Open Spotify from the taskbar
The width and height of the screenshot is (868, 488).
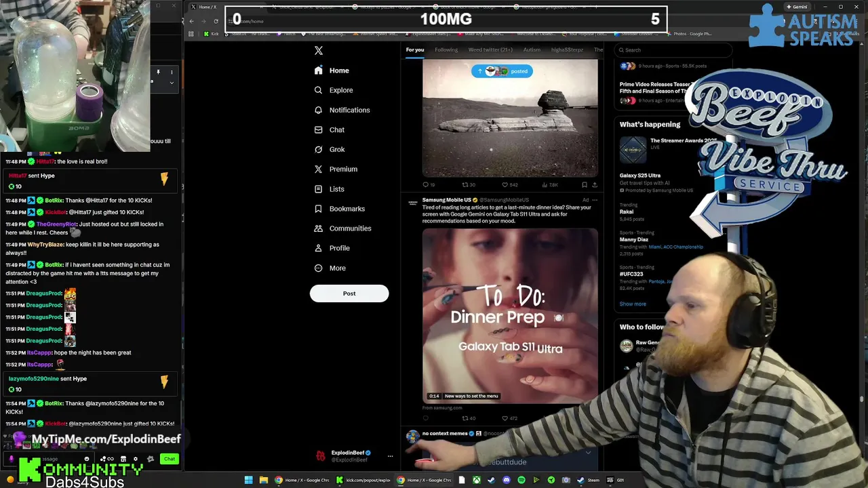tap(521, 480)
